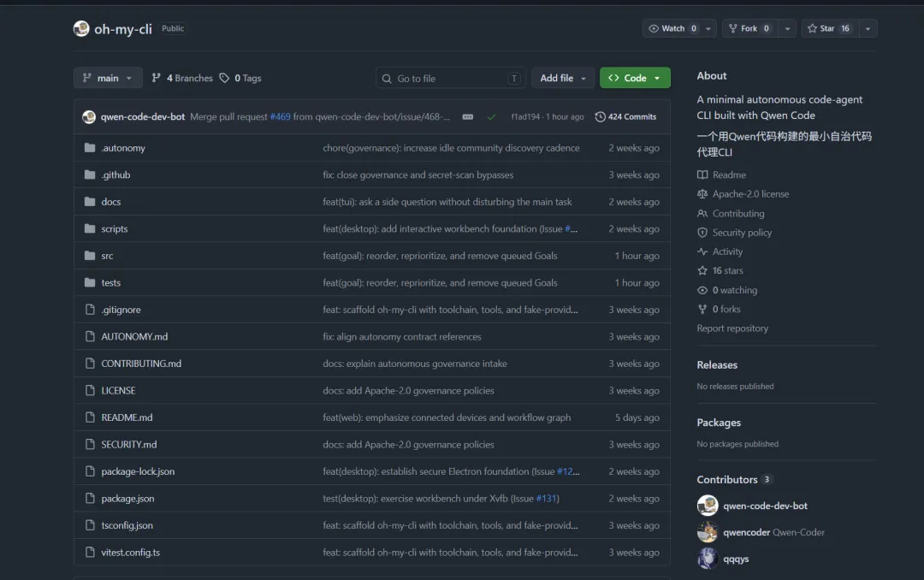
Task: Click the branches icon beside 4 Branches
Action: [x=157, y=78]
